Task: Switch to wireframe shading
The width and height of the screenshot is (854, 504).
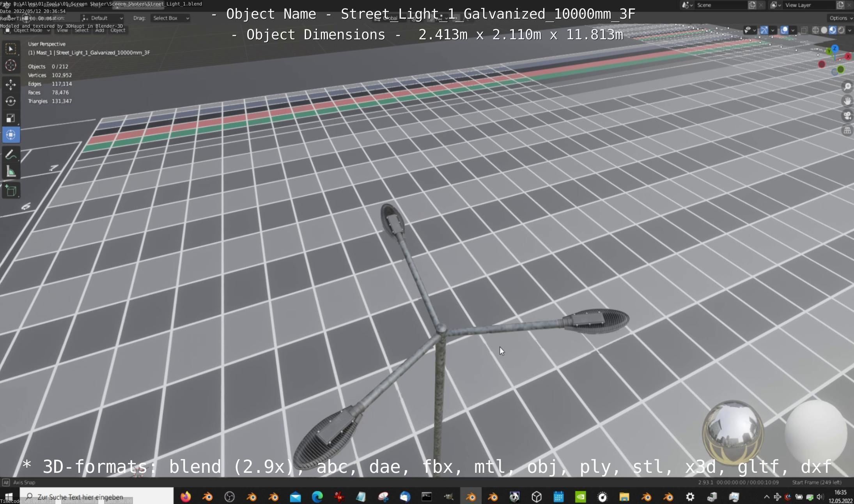Action: tap(815, 30)
